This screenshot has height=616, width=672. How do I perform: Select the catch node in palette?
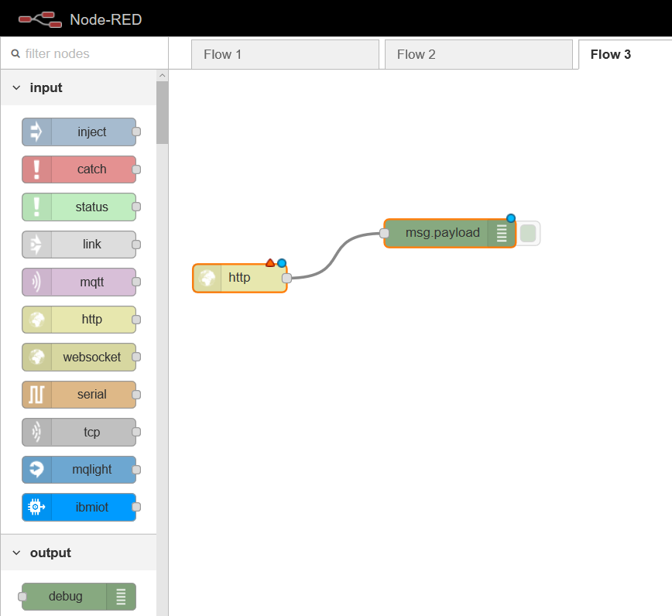[x=79, y=169]
